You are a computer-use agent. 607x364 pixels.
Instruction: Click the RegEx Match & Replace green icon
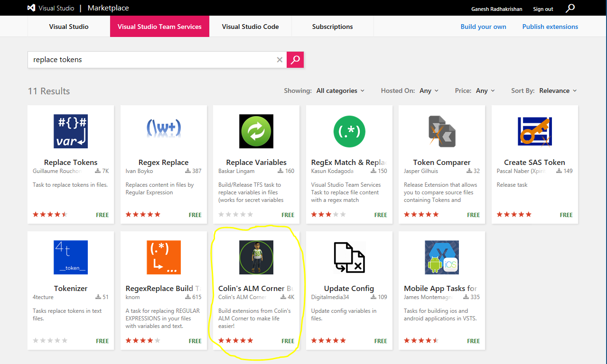click(349, 131)
